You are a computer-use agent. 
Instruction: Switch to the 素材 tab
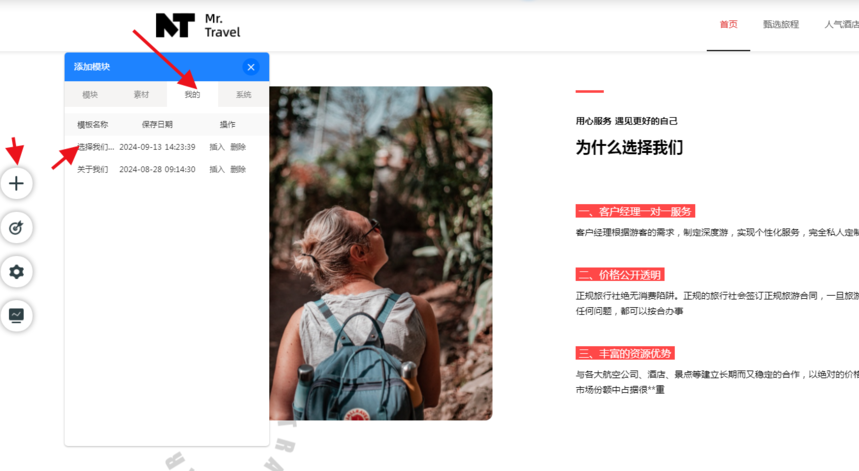coord(141,95)
